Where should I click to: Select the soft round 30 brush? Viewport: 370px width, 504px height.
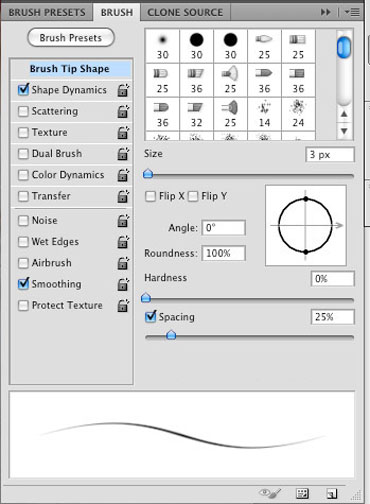pos(163,46)
